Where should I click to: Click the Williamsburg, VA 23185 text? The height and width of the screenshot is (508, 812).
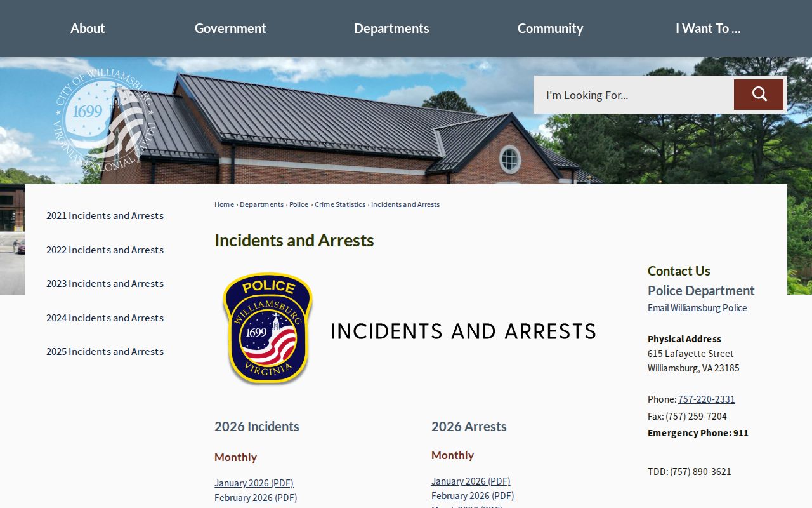[693, 368]
